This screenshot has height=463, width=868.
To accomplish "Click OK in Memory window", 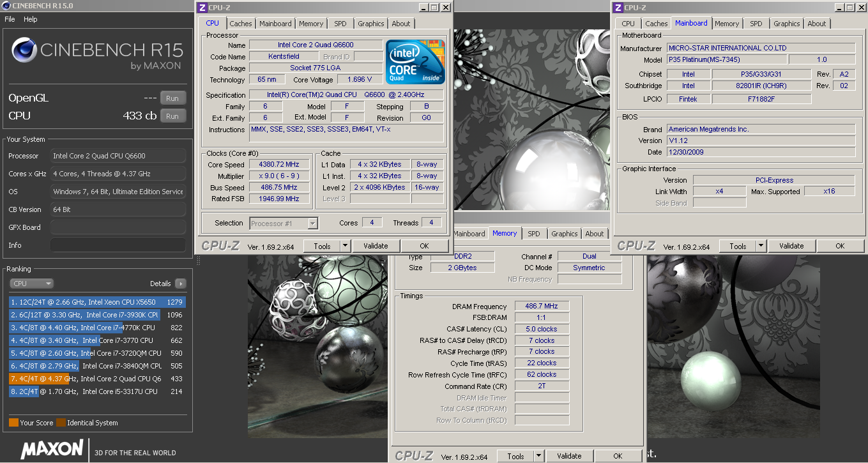I will (x=618, y=456).
